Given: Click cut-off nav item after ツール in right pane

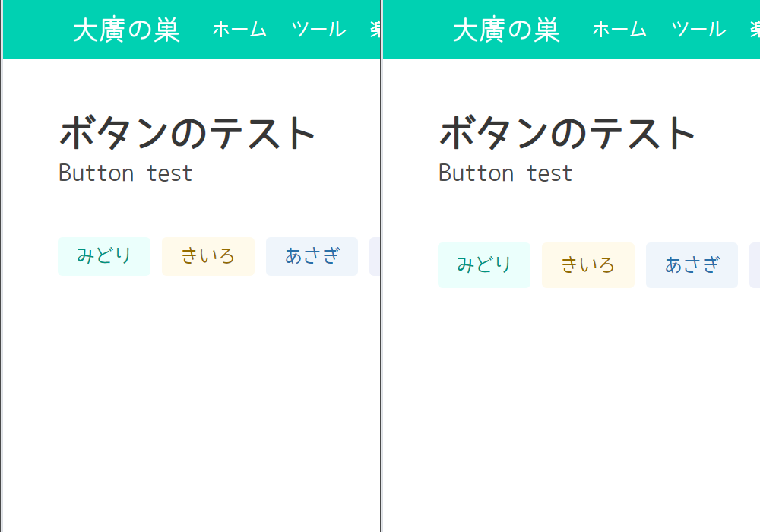Looking at the screenshot, I should click(x=755, y=30).
